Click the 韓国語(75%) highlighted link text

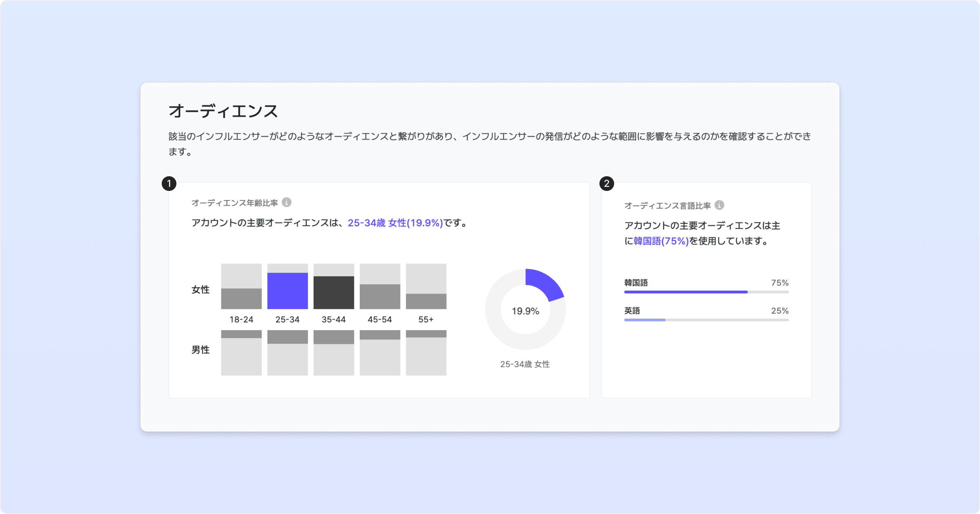click(x=661, y=241)
